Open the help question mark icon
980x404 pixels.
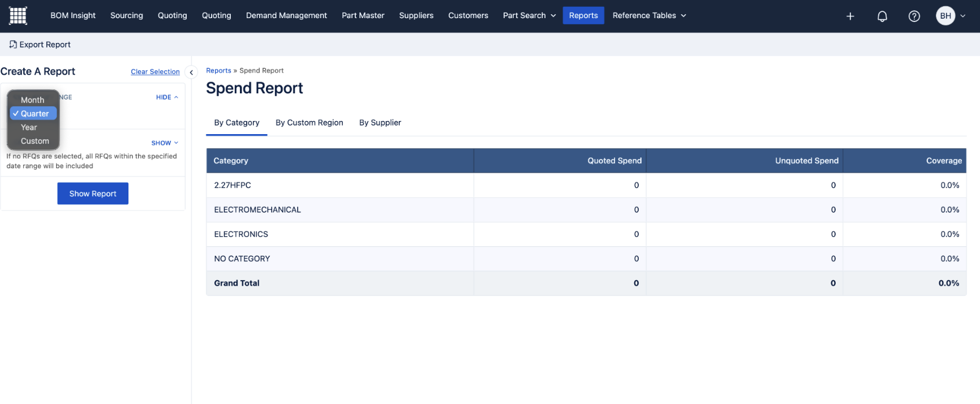tap(914, 16)
